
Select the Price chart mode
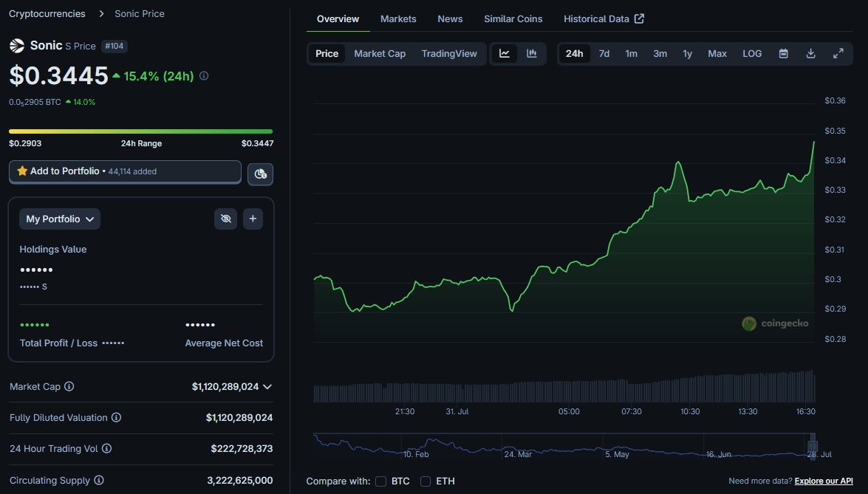327,54
